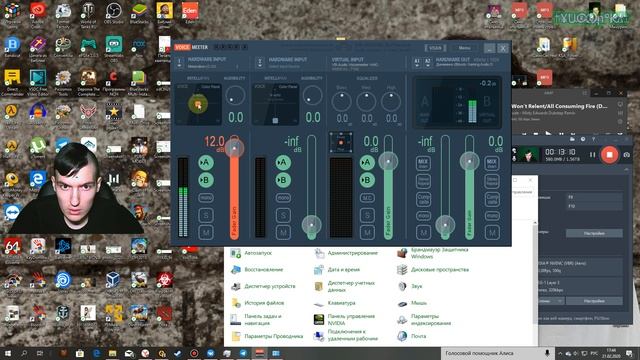Click Hardware Input 1 orange fader gain knob
Screen dimensions: 640x360
click(234, 148)
